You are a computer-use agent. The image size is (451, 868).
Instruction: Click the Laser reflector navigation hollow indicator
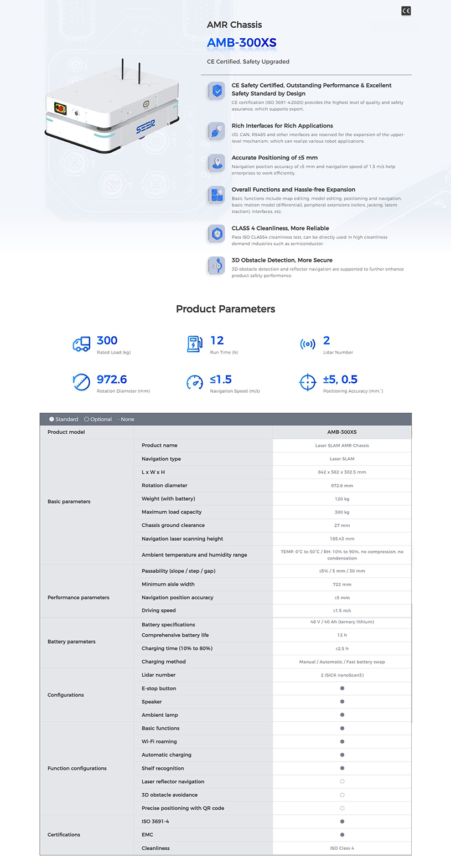point(342,782)
